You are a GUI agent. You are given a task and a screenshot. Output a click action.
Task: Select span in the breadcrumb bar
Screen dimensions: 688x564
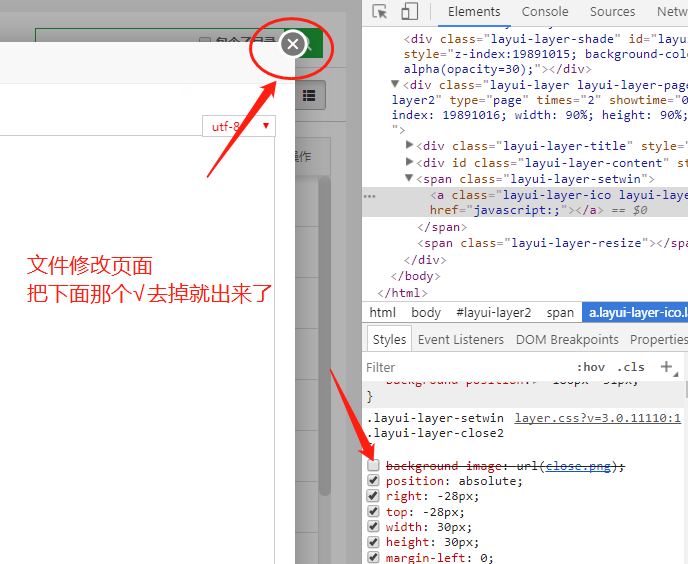[x=560, y=313]
